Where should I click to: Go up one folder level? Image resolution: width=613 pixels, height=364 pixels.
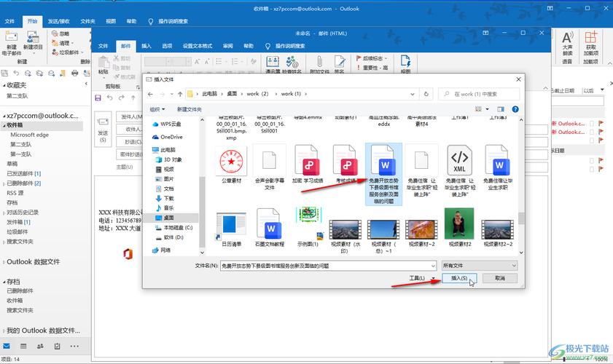179,94
